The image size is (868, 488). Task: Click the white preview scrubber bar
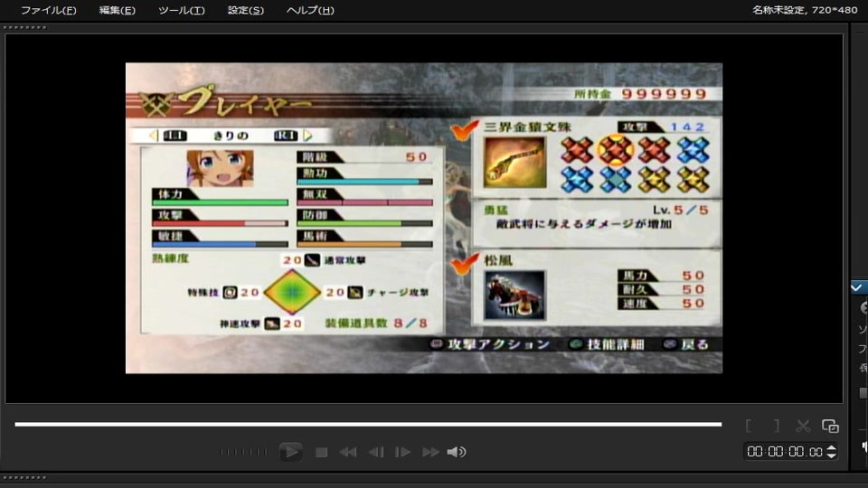pos(368,425)
